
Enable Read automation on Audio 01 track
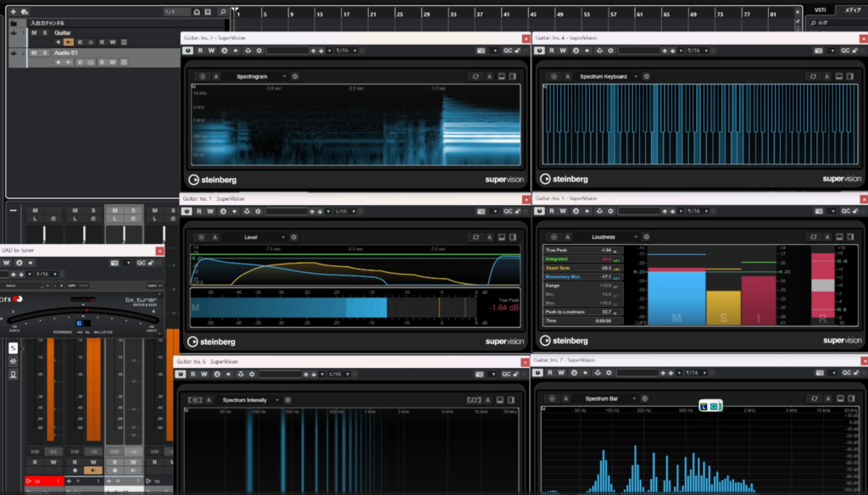(102, 63)
